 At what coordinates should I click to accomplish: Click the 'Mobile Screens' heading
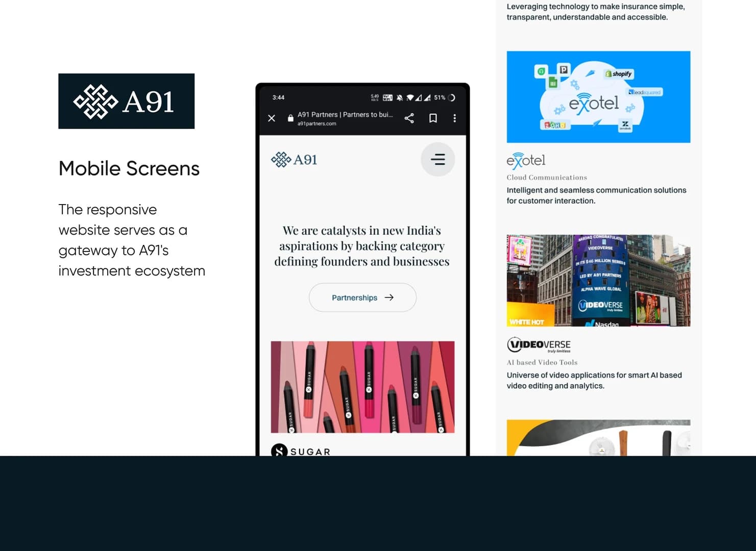(129, 168)
